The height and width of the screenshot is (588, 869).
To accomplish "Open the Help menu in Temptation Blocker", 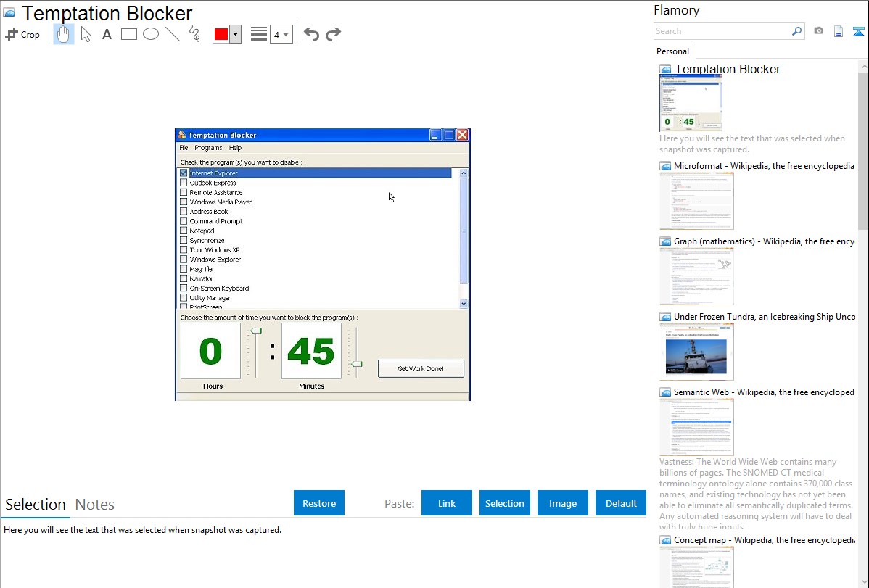I will coord(235,148).
